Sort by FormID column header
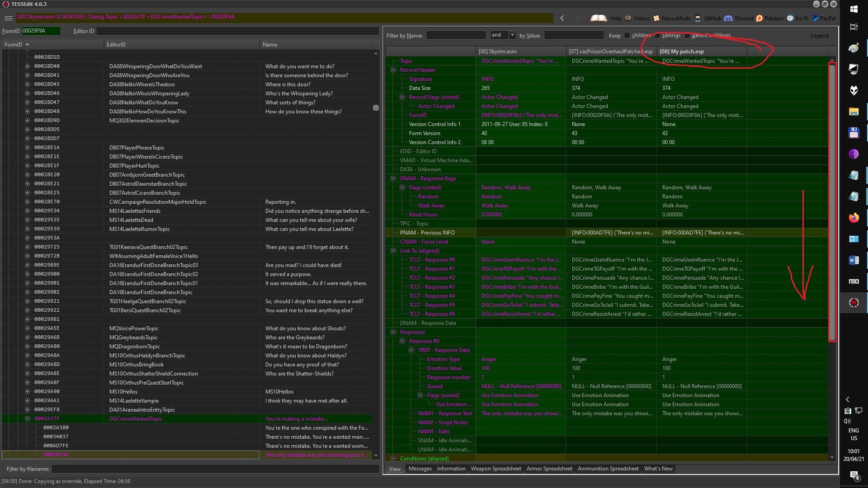The width and height of the screenshot is (868, 488). pos(52,45)
